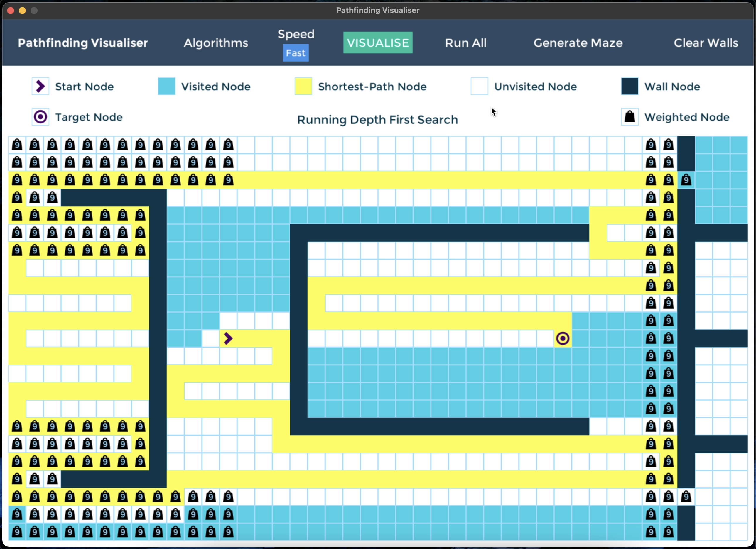Image resolution: width=756 pixels, height=549 pixels.
Task: Click the Pathfinding Visualiser brand title
Action: click(x=83, y=43)
